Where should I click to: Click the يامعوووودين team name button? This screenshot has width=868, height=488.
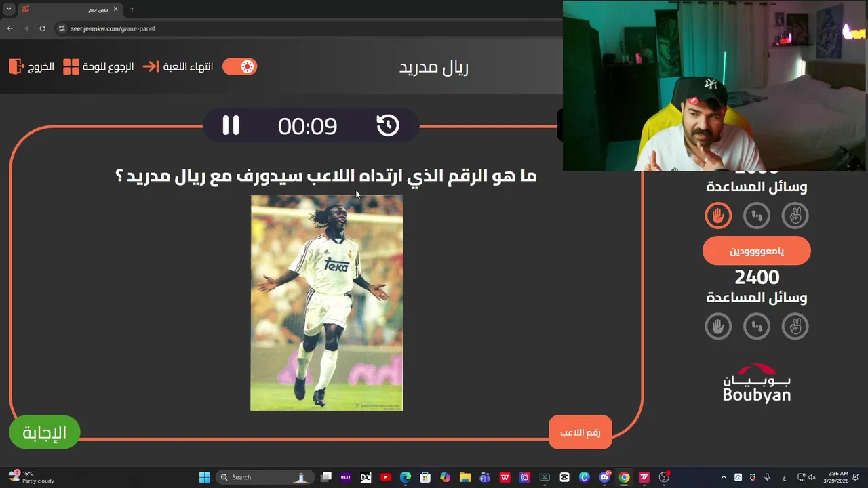click(x=757, y=251)
